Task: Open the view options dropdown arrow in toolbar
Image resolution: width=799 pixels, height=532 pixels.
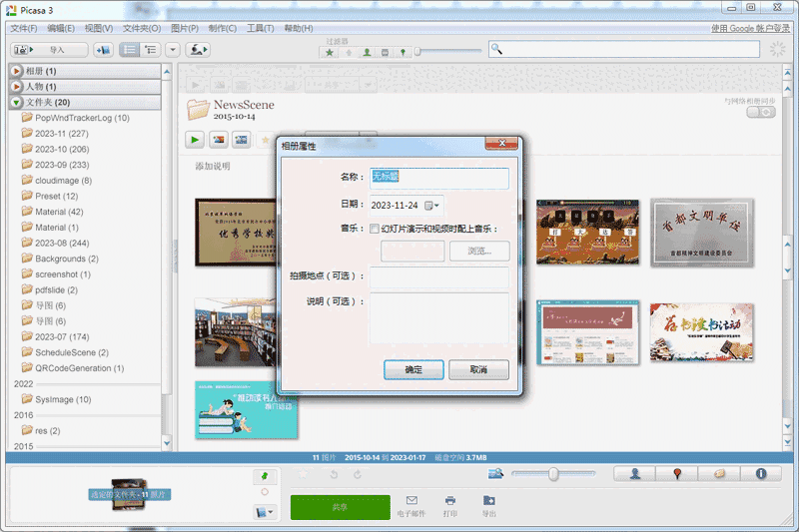Action: coord(173,49)
